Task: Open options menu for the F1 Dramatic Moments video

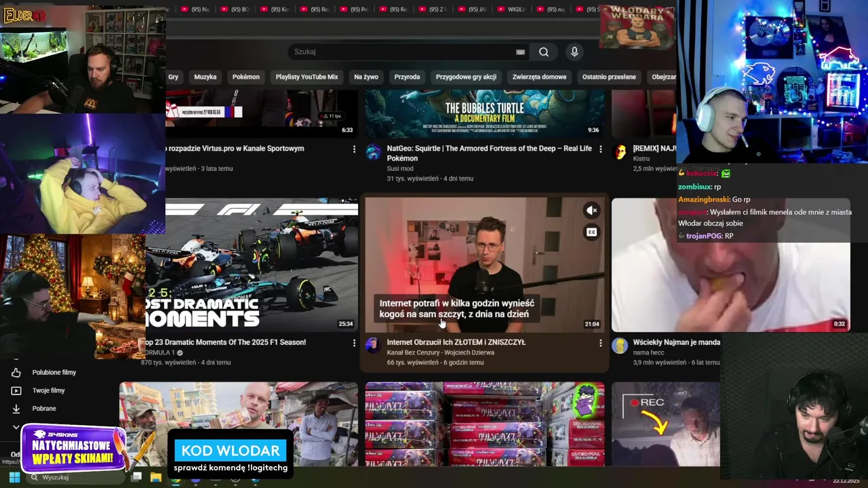Action: pos(354,343)
